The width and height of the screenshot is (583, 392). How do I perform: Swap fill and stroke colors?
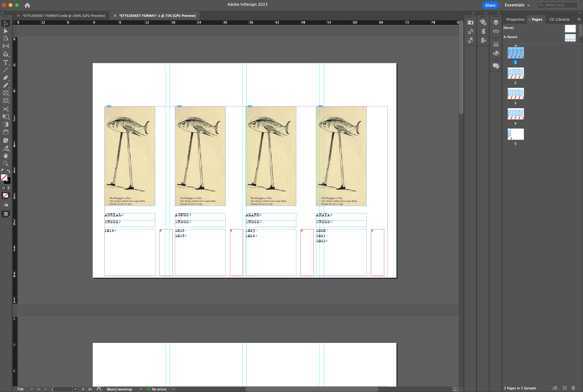[9, 171]
